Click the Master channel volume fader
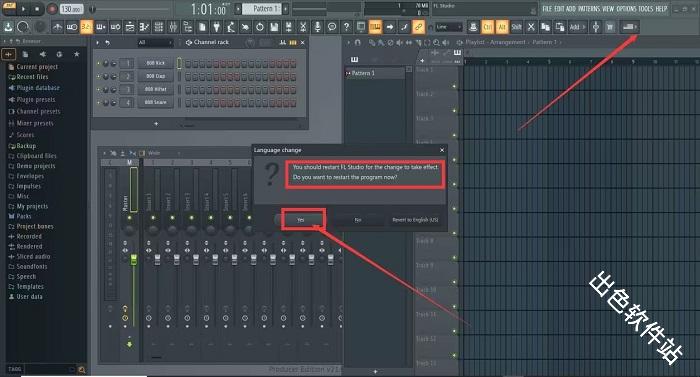Viewport: 700px width, 377px height. pyautogui.click(x=133, y=260)
